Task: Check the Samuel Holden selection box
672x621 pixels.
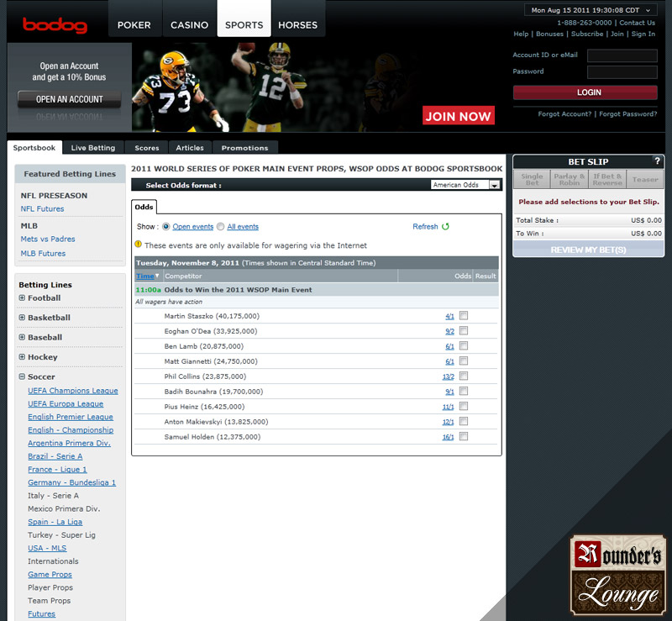Action: tap(464, 437)
